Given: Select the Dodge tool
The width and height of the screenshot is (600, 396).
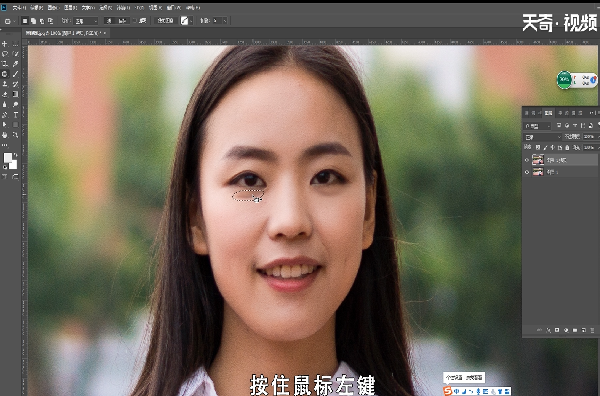Looking at the screenshot, I should [x=15, y=104].
